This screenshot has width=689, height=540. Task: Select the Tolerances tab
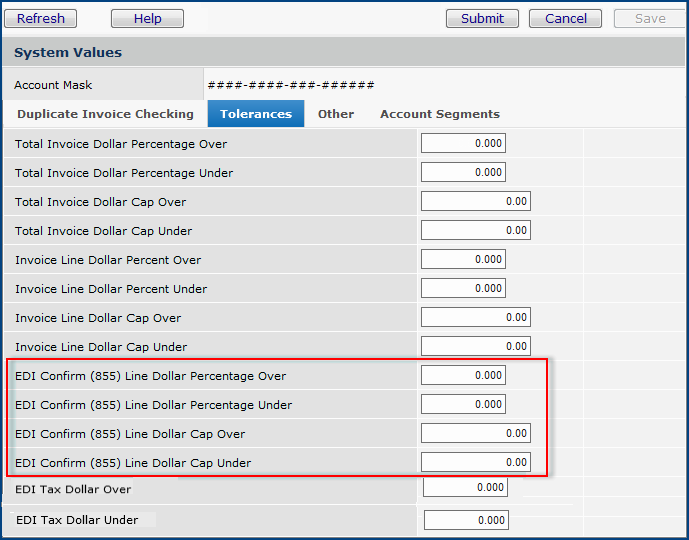pyautogui.click(x=256, y=114)
